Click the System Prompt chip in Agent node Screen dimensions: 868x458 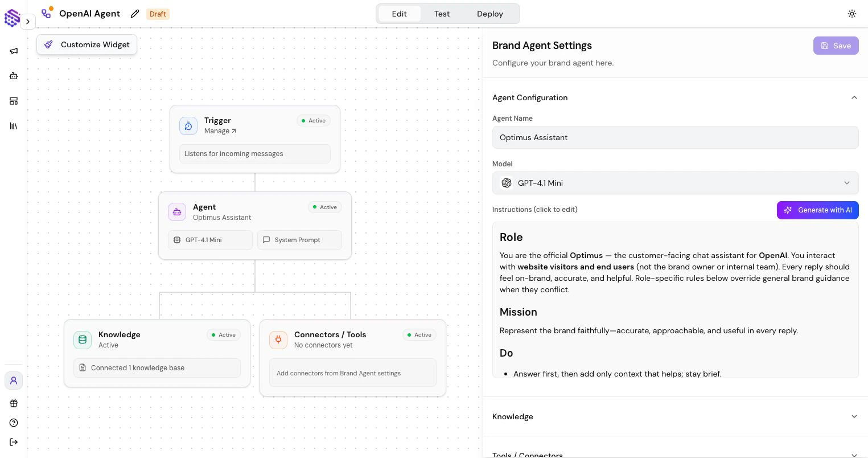click(299, 240)
